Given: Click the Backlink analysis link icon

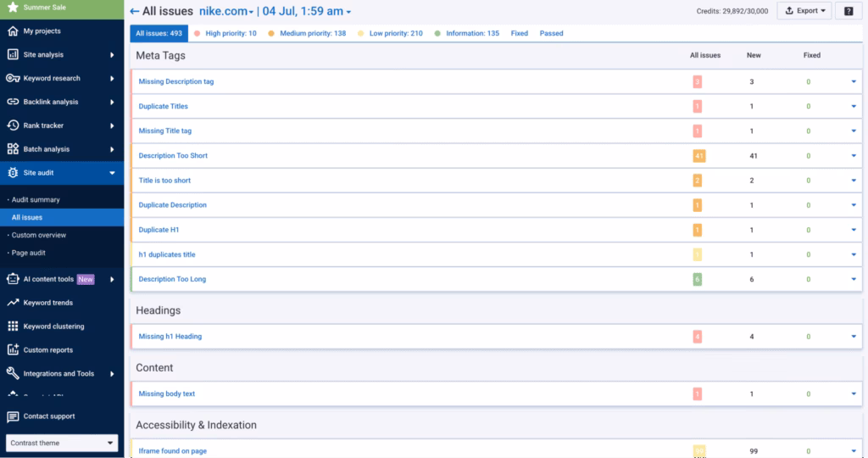Looking at the screenshot, I should coord(13,102).
